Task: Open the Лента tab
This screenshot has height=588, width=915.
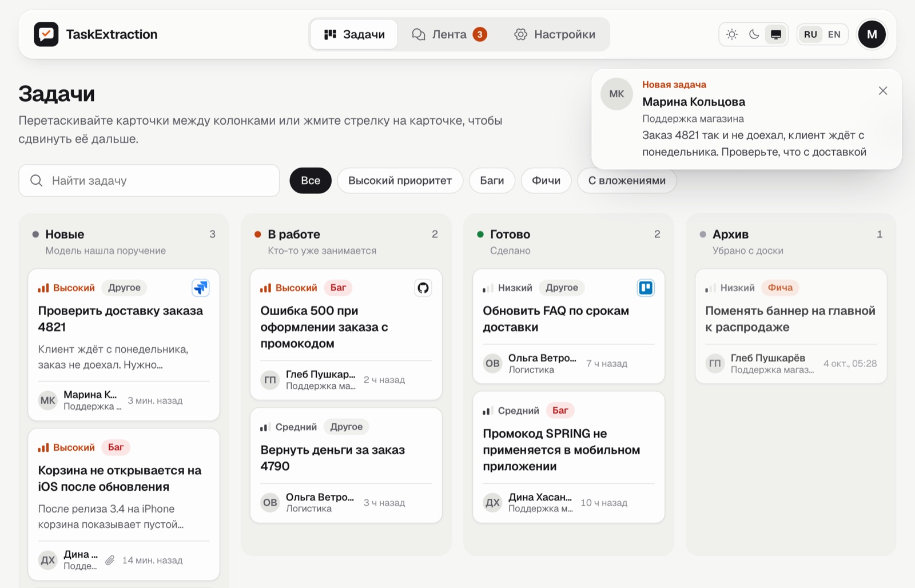Action: [x=449, y=34]
